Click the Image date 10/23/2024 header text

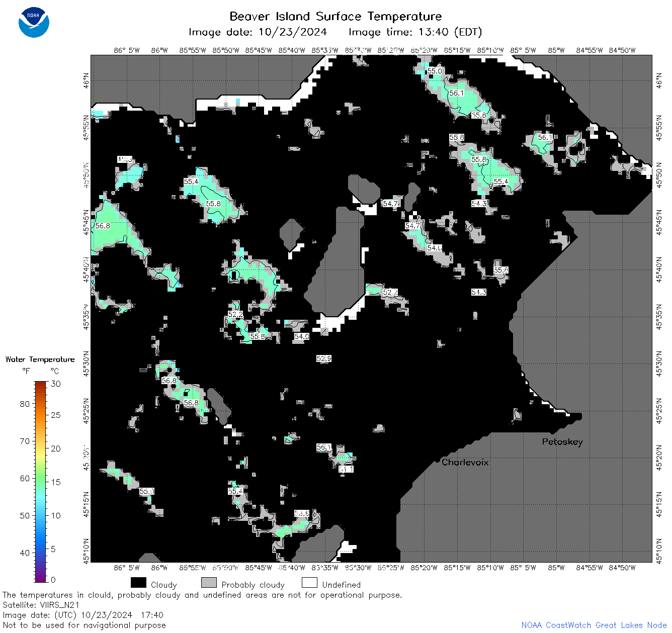tap(258, 32)
